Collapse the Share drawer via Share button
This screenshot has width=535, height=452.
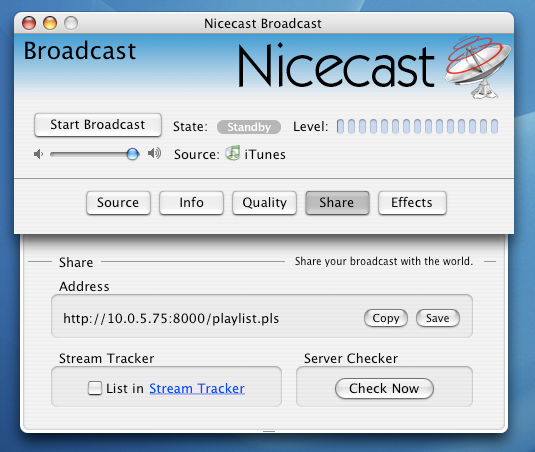pyautogui.click(x=337, y=203)
